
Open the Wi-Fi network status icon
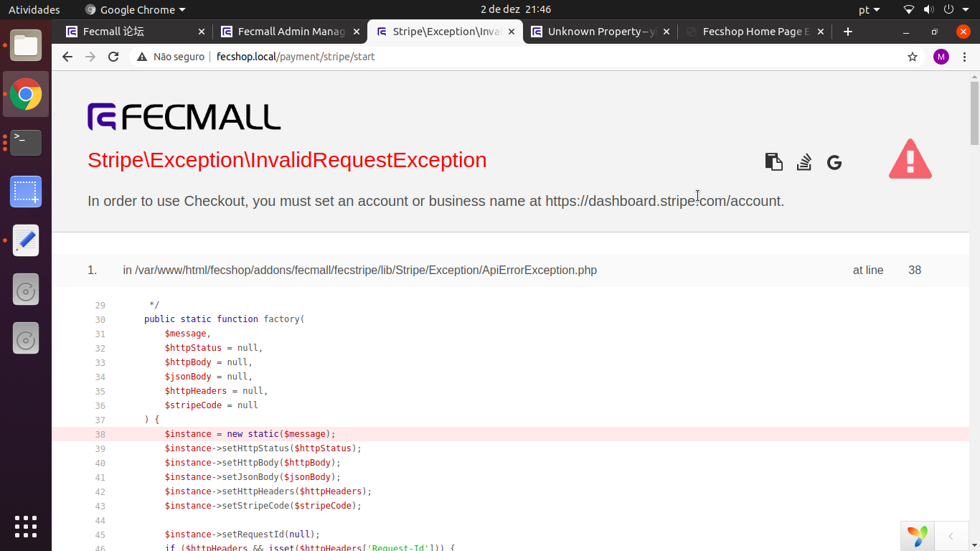point(909,9)
